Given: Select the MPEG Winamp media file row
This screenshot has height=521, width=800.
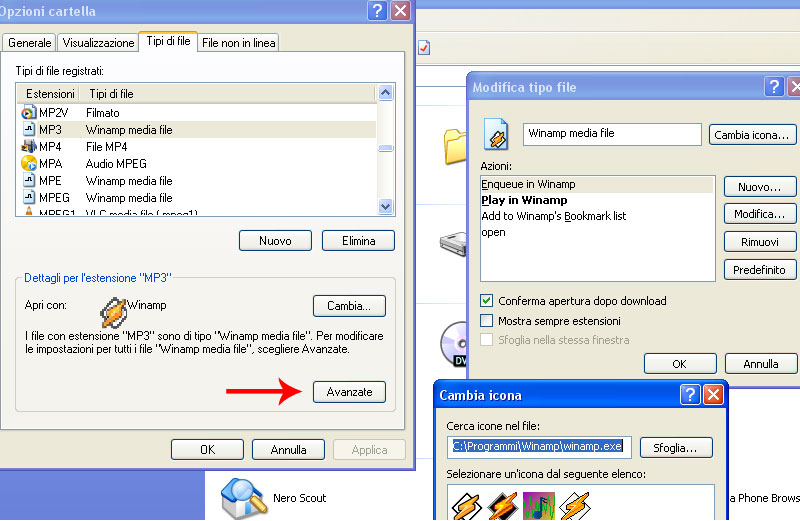Looking at the screenshot, I should 198,197.
